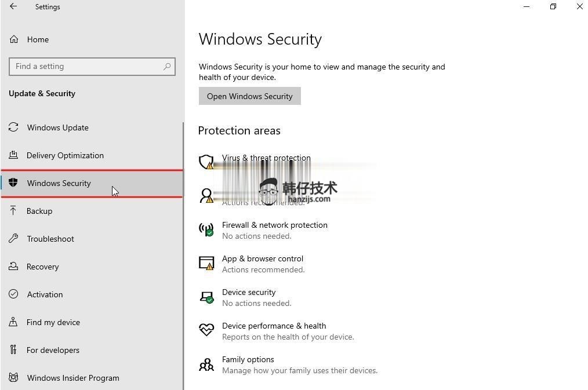Select the Windows Update sync icon
Image resolution: width=588 pixels, height=390 pixels.
coord(13,127)
